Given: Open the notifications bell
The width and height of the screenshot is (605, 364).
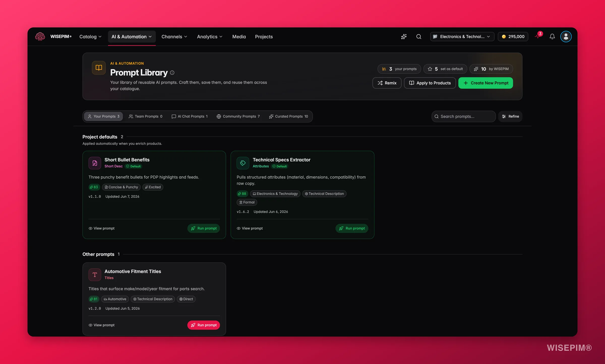Looking at the screenshot, I should (552, 37).
